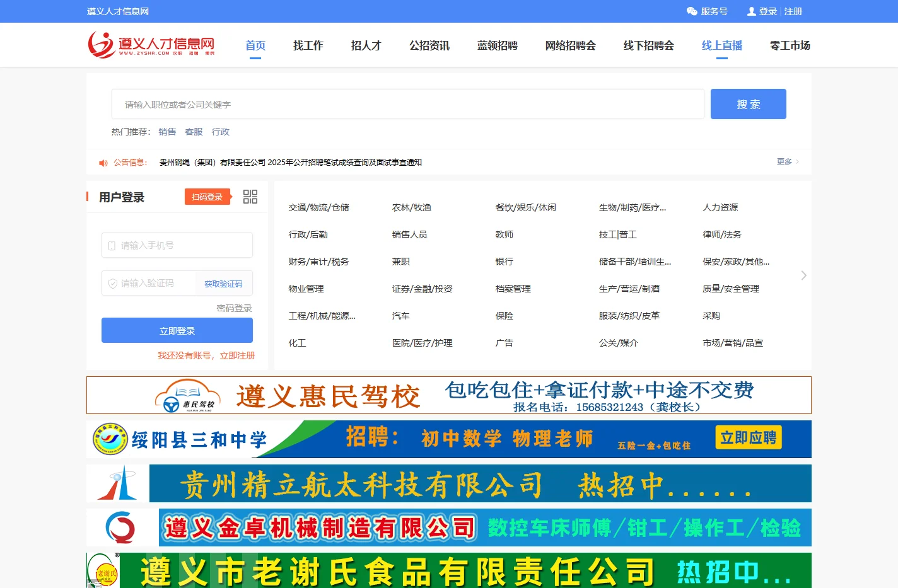Select hot keyword 客服
The width and height of the screenshot is (898, 588).
pos(194,132)
